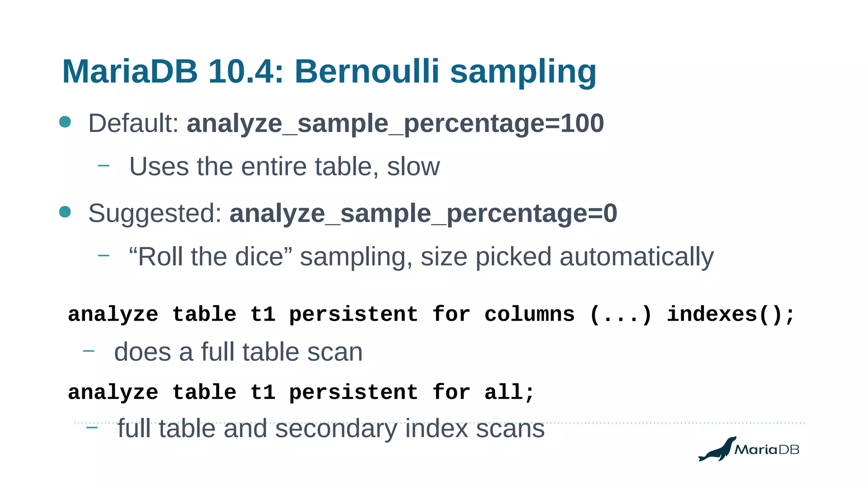Image resolution: width=868 pixels, height=488 pixels.
Task: Click the code analyze table t1 persistent for all
Action: coord(301,393)
